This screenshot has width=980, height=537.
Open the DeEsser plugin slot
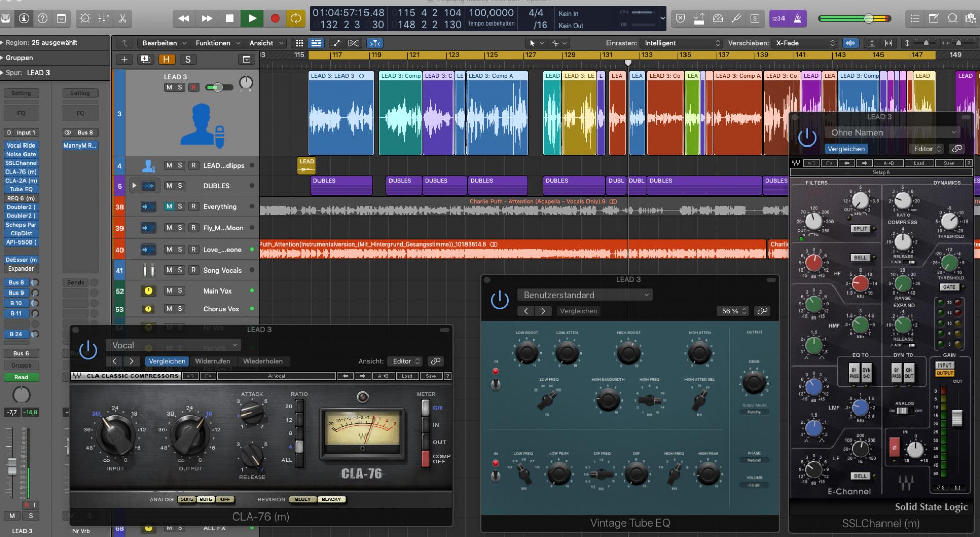click(21, 260)
